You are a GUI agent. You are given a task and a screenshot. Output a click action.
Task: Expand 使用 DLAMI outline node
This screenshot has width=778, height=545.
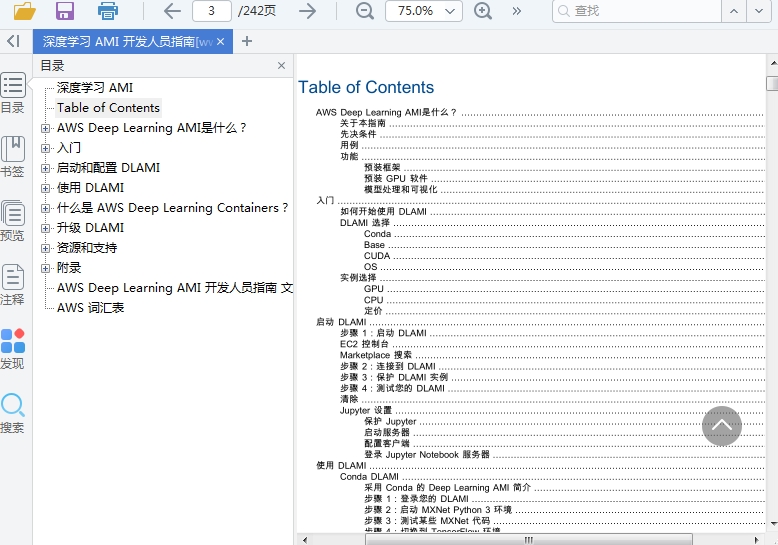click(x=45, y=188)
